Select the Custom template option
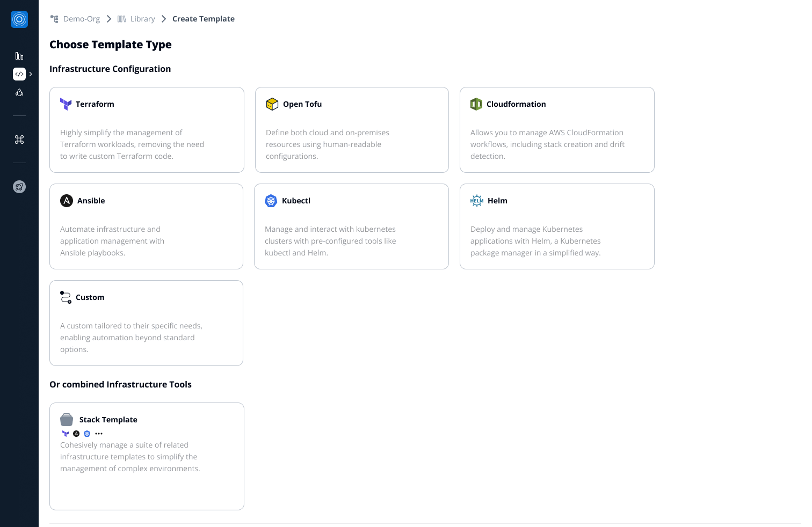This screenshot has height=527, width=812. pyautogui.click(x=146, y=323)
